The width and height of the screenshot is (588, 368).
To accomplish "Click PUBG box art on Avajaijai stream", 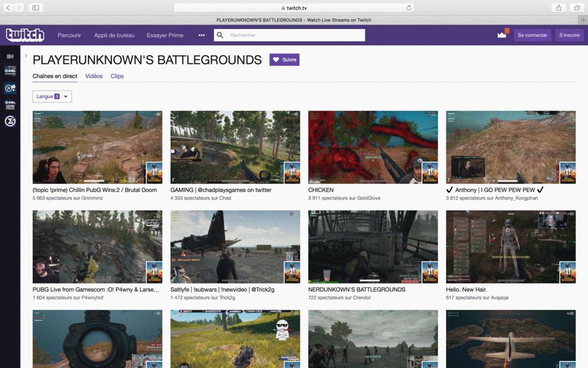I will (568, 272).
